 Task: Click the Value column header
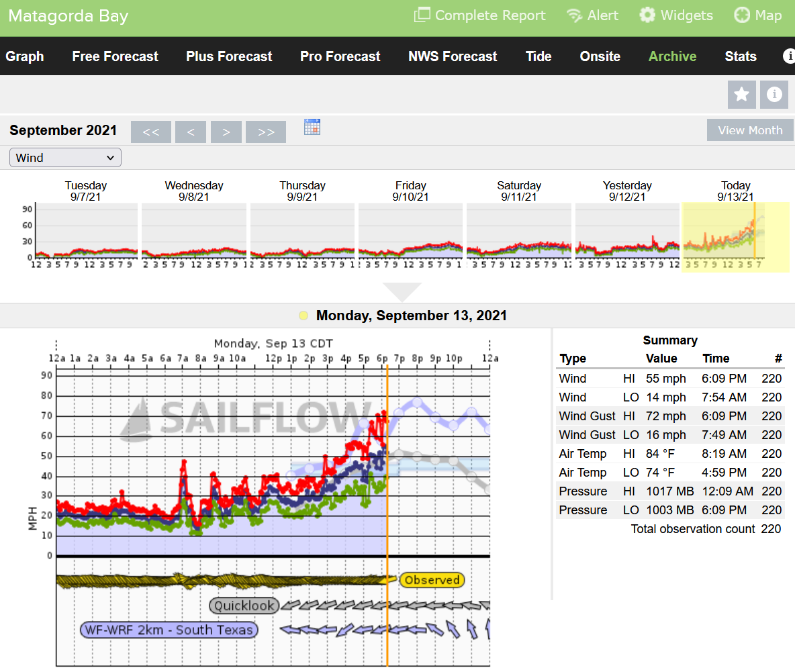pos(661,358)
